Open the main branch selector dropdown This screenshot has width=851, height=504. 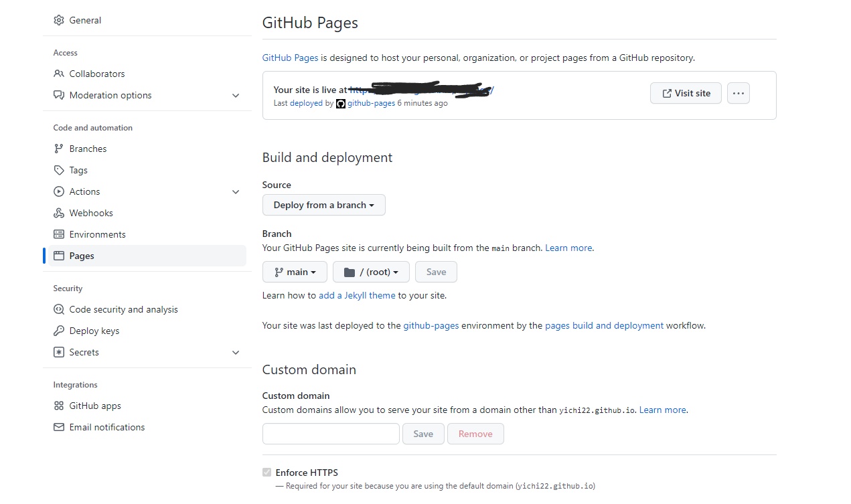[295, 272]
